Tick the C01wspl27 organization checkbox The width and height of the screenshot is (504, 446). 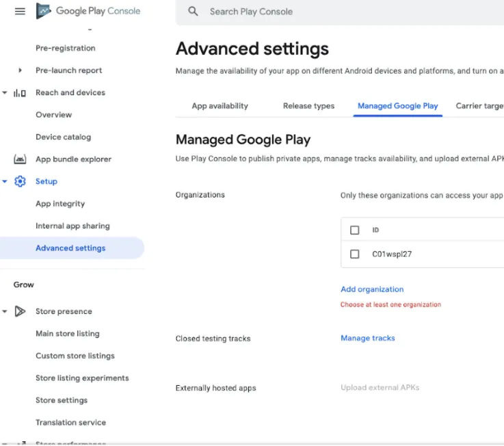354,254
